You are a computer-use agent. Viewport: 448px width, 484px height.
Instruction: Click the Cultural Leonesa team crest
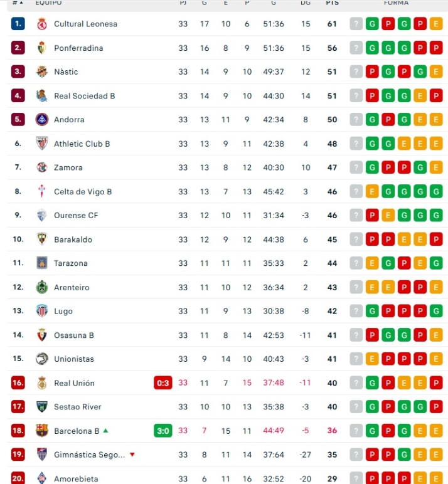[42, 24]
